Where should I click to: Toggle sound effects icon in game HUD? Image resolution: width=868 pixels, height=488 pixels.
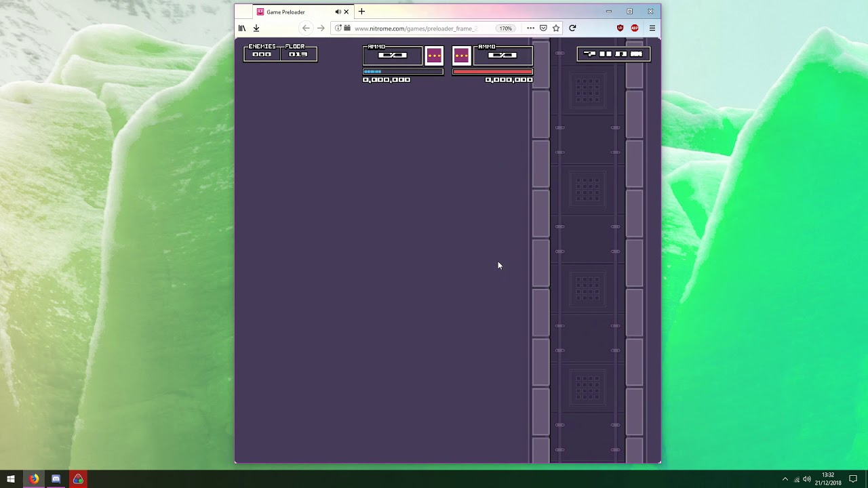coord(636,54)
